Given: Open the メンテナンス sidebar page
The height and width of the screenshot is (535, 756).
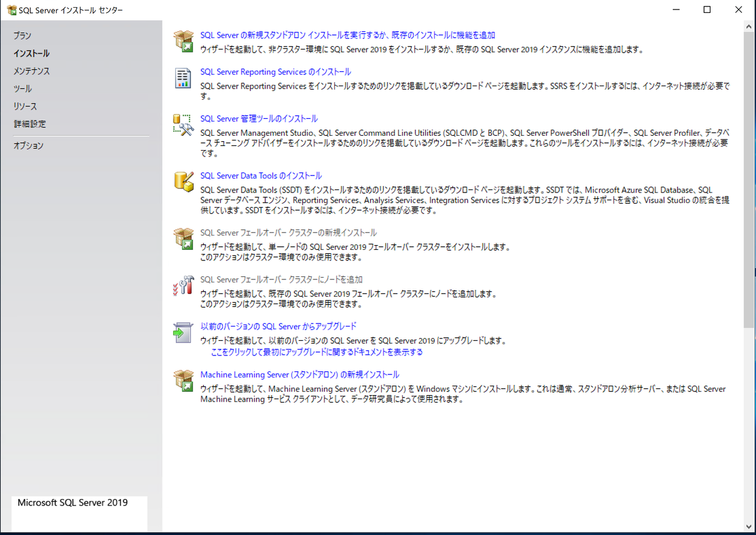Looking at the screenshot, I should (x=31, y=71).
